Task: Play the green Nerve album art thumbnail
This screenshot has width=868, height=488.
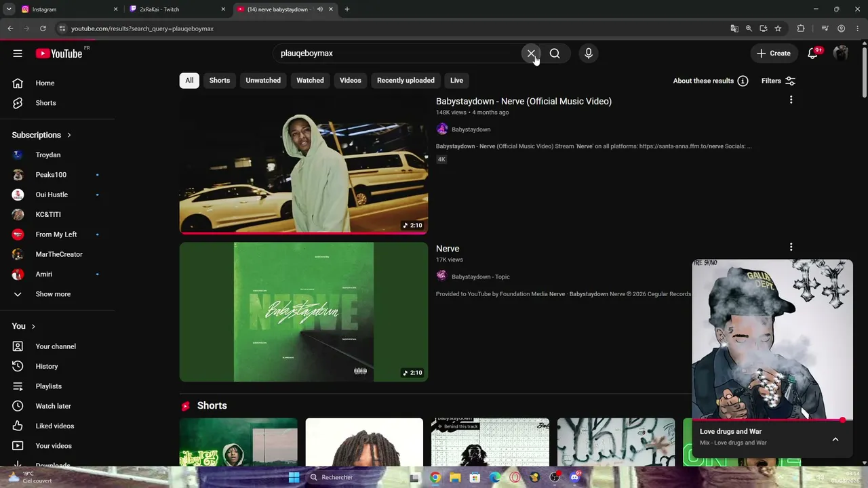Action: tap(304, 312)
